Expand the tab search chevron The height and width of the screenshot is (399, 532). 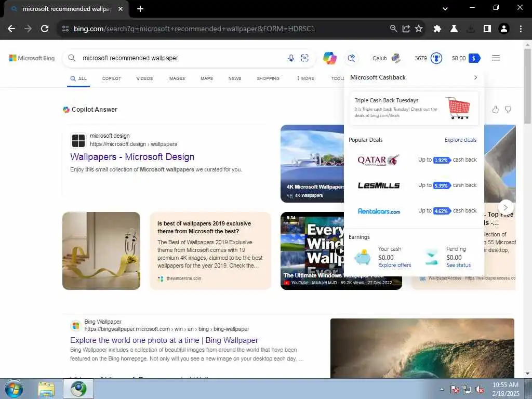445,9
